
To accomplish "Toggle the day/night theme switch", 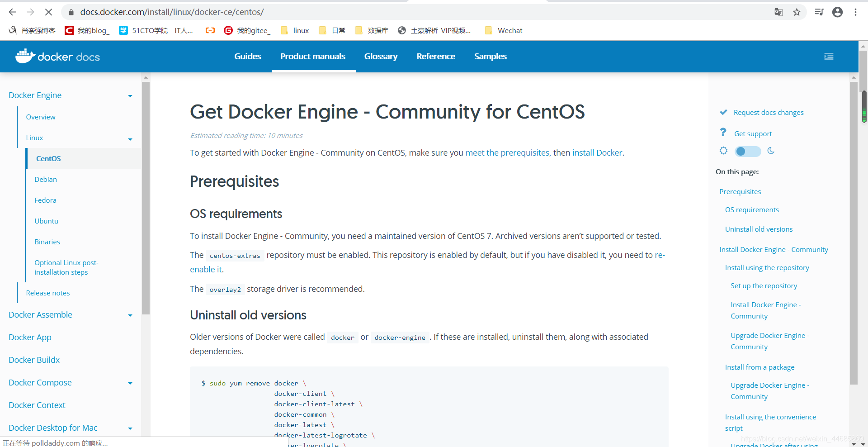I will 748,152.
